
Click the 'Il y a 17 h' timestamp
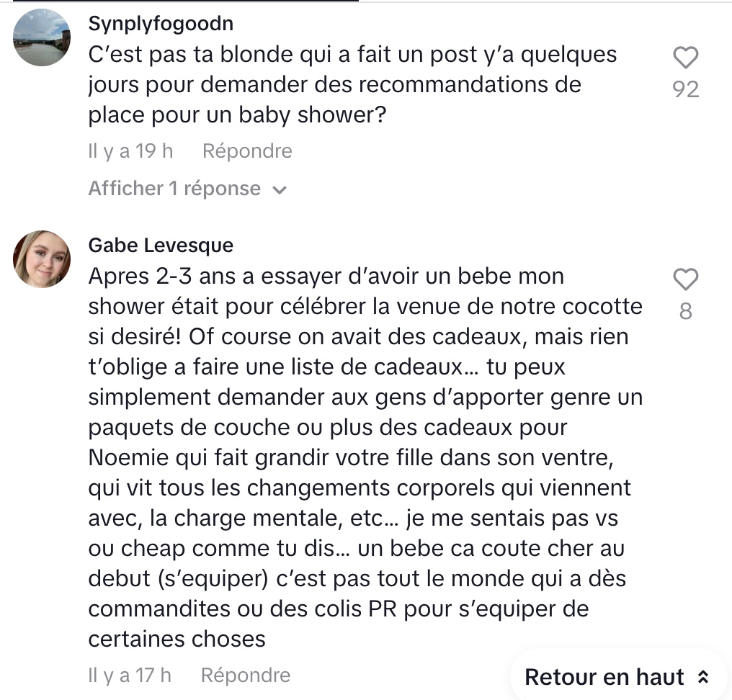point(130,676)
